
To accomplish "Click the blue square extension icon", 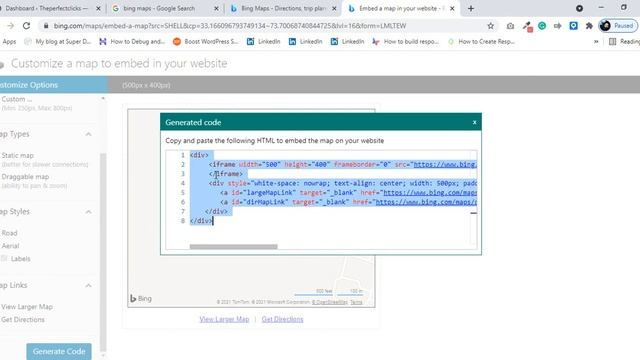I will tap(573, 26).
